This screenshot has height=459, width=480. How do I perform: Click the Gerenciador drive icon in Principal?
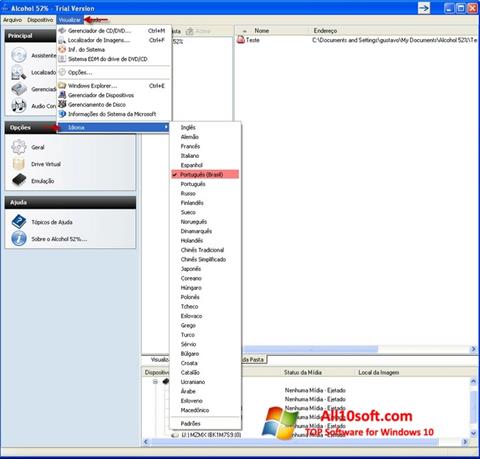[19, 89]
